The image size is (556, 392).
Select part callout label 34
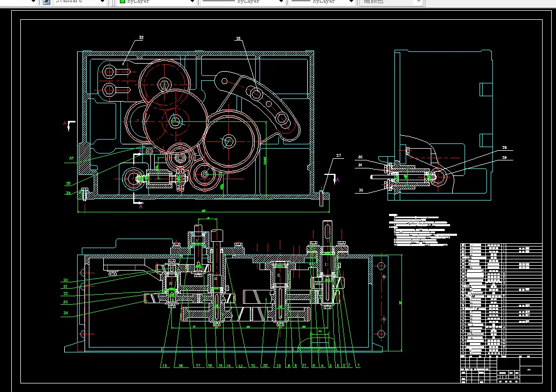pos(66,313)
